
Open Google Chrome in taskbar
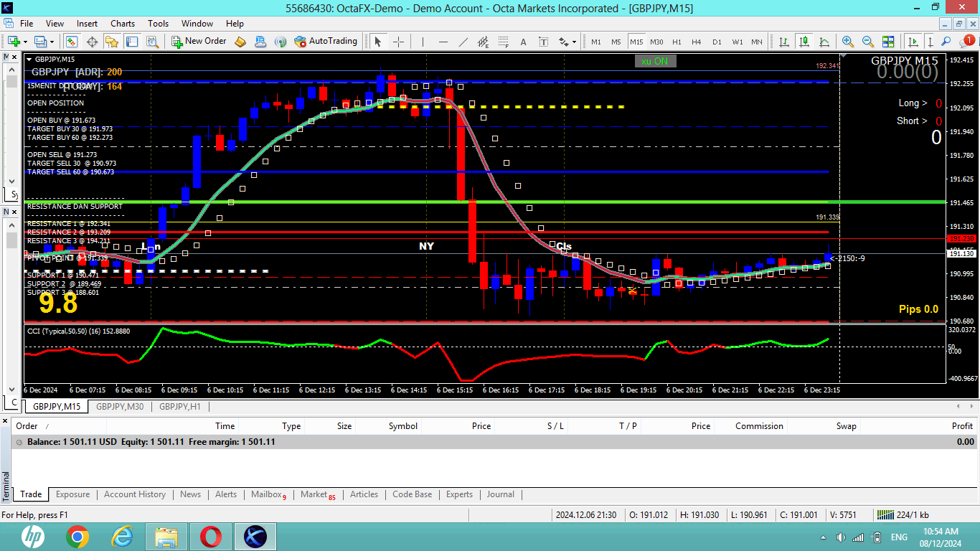click(77, 537)
